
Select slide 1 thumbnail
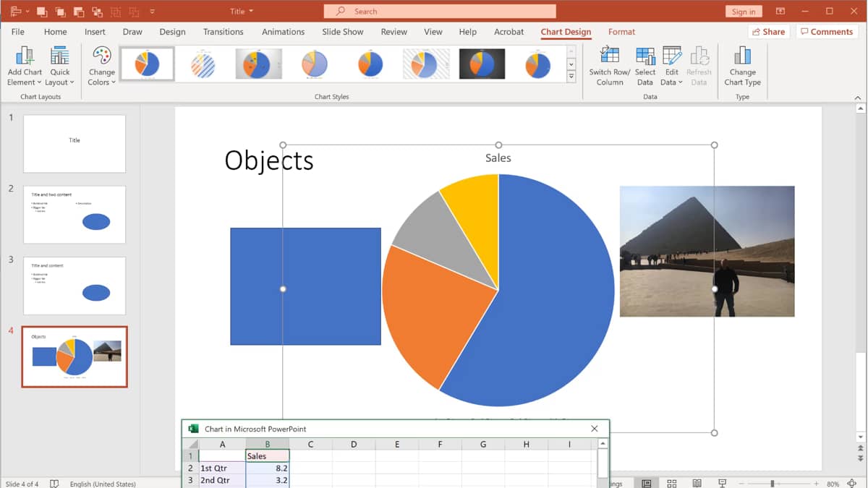(x=75, y=144)
